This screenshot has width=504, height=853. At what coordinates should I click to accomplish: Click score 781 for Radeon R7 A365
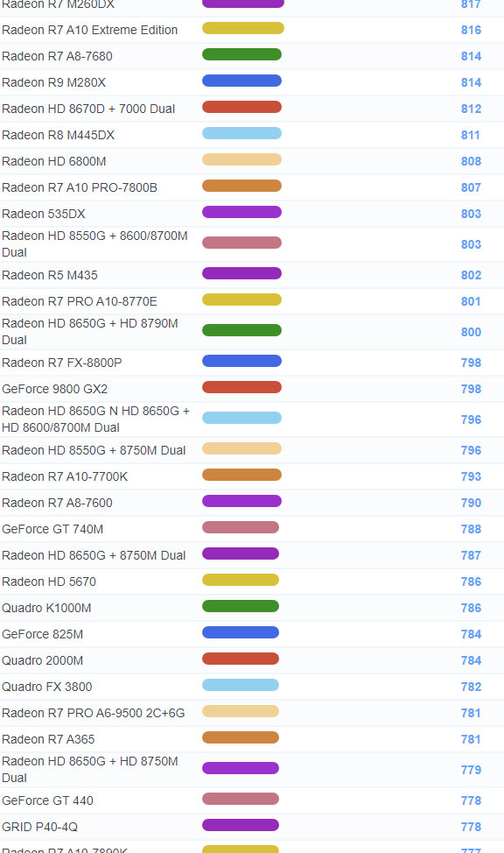(x=471, y=739)
